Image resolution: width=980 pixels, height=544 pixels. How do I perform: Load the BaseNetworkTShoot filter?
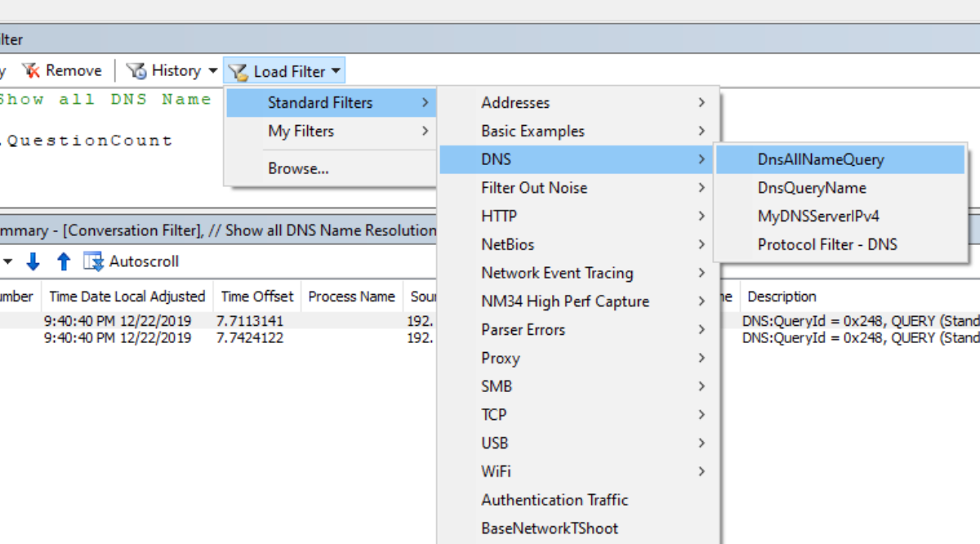click(578, 528)
